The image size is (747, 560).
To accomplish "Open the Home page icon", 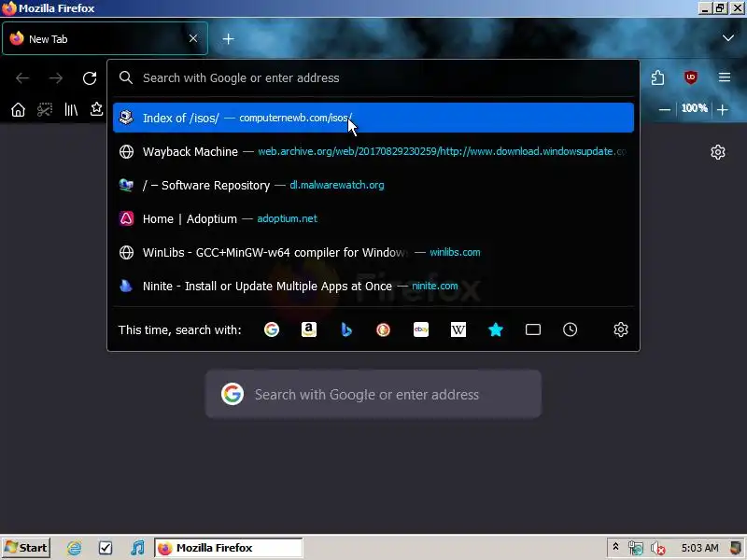I will coord(18,109).
